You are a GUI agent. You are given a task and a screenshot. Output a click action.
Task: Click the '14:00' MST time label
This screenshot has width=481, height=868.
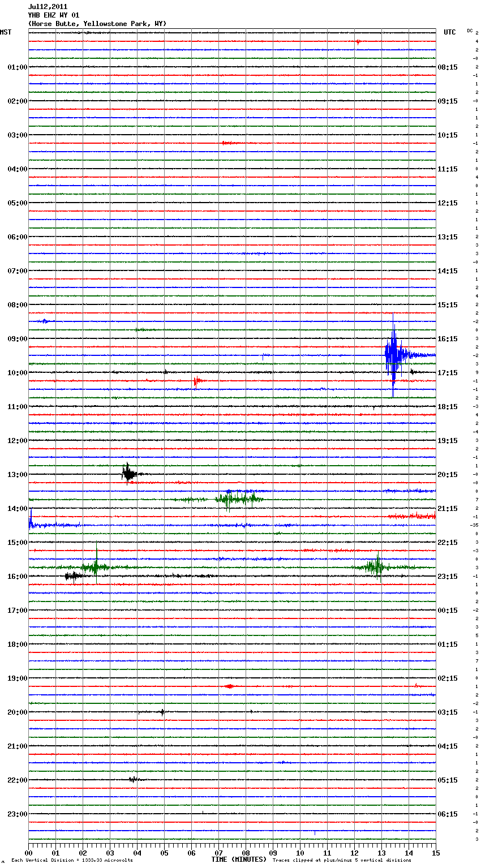pyautogui.click(x=18, y=509)
